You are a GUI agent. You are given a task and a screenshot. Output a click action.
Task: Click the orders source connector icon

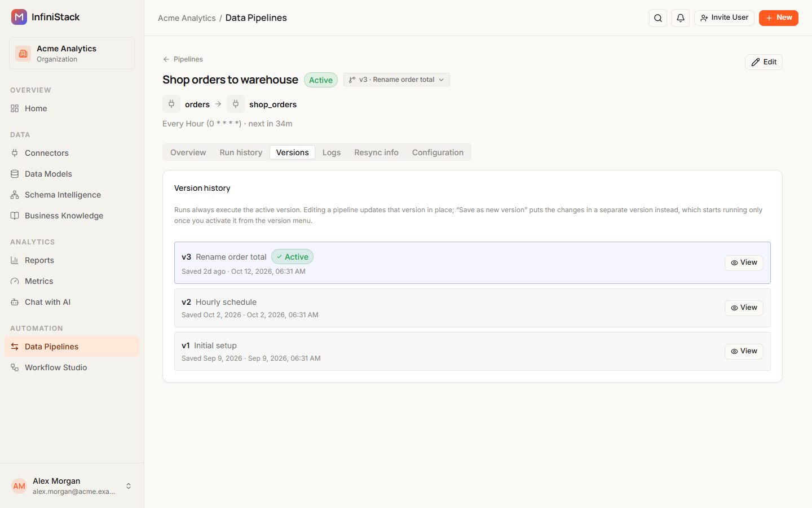tap(171, 104)
